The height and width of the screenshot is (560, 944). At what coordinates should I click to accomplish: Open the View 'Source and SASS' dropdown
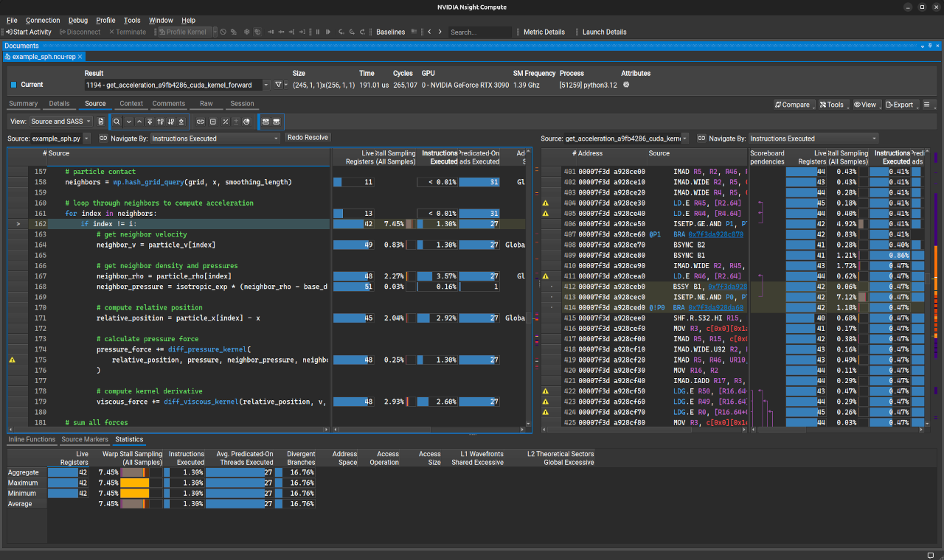pos(61,122)
